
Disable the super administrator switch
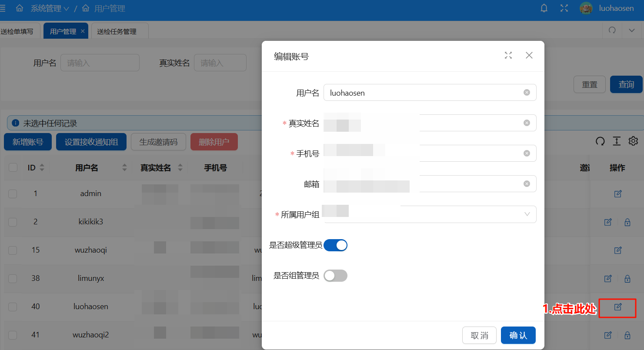click(335, 245)
